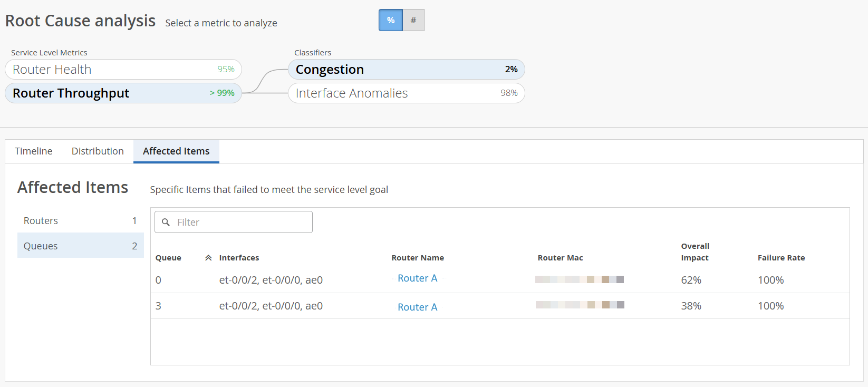Image resolution: width=868 pixels, height=387 pixels.
Task: Switch display to count (#) mode
Action: (413, 20)
